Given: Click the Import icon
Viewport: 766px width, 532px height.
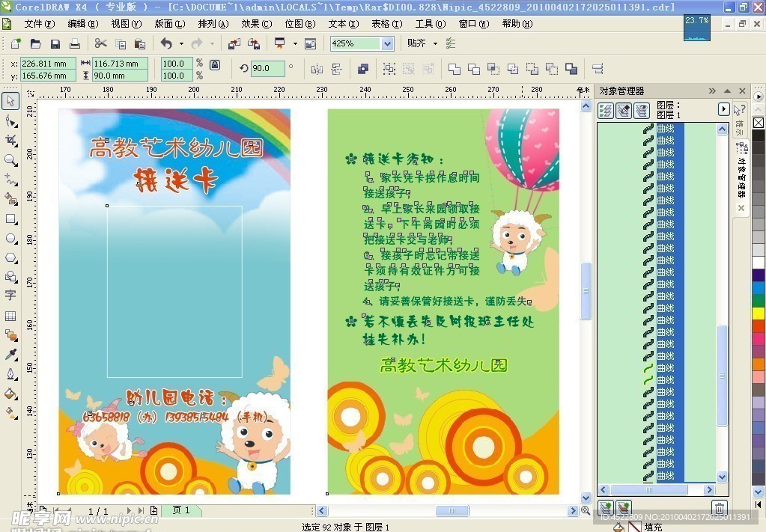Looking at the screenshot, I should (234, 43).
